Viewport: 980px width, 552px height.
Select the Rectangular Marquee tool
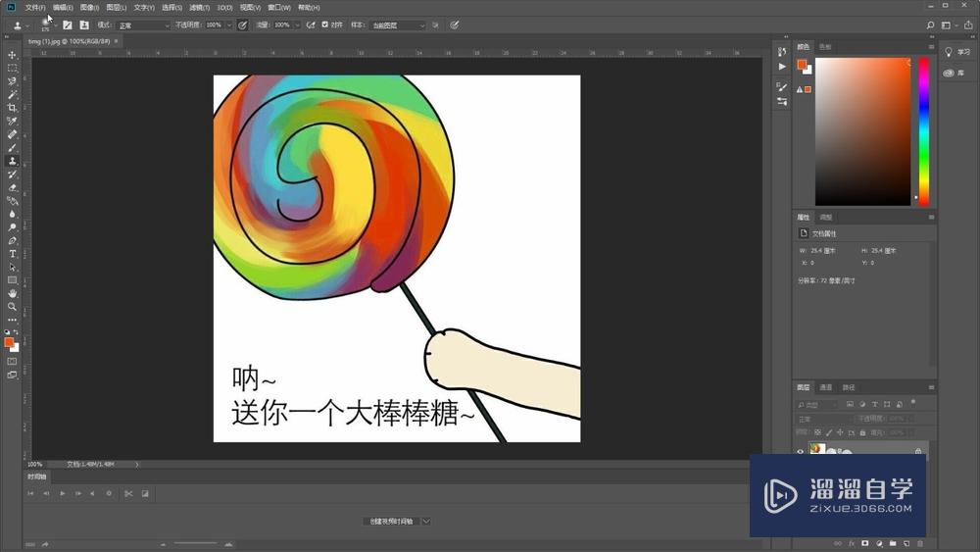12,68
